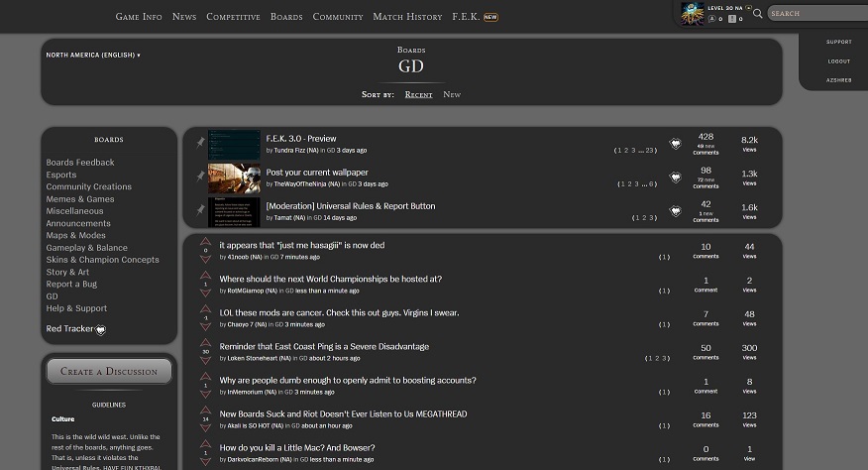Open the Competitive menu item
Screen dimensions: 868x470
pyautogui.click(x=233, y=17)
